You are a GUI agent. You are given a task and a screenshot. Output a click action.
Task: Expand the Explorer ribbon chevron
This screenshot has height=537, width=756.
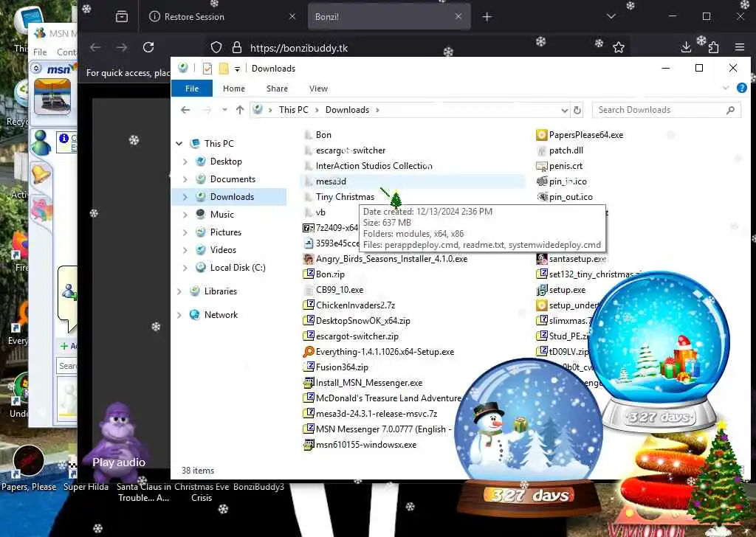[x=725, y=88]
